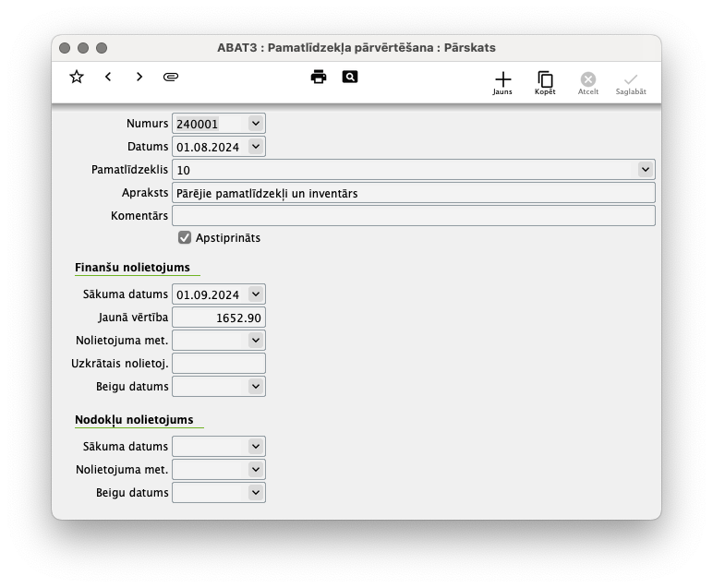Open Finanšu Beigu datums dropdown
The height and width of the screenshot is (588, 713).
256,386
